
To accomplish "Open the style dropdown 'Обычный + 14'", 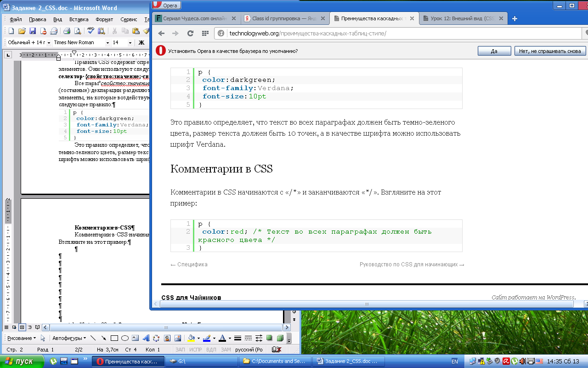I will pos(48,43).
